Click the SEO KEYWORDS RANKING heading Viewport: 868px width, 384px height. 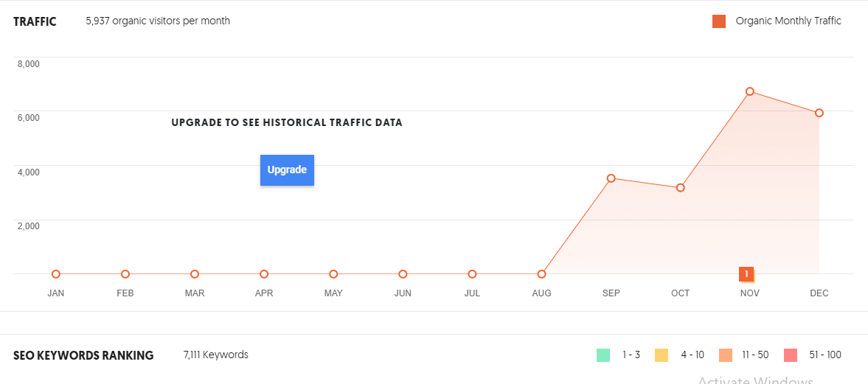[83, 355]
